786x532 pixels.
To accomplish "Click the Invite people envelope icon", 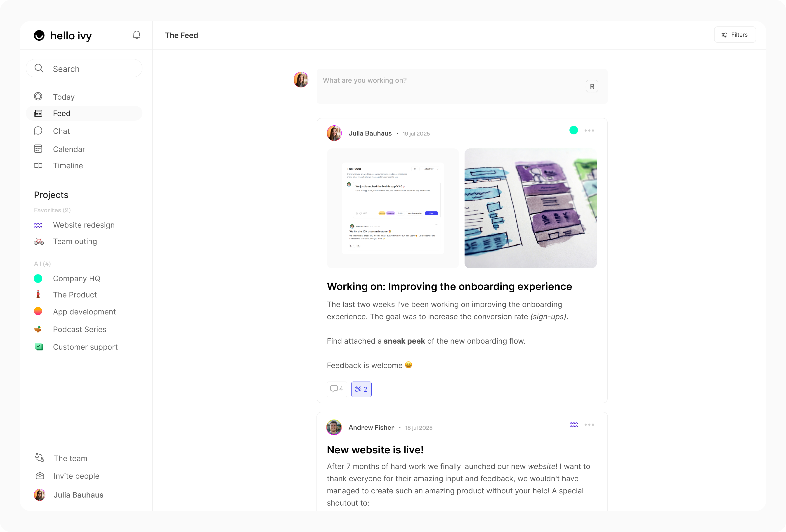I will coord(40,476).
